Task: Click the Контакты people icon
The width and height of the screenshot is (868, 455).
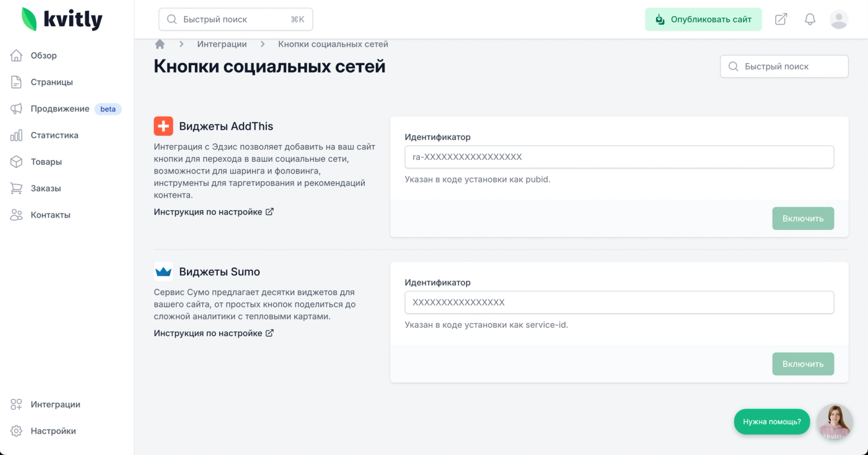Action: tap(17, 215)
